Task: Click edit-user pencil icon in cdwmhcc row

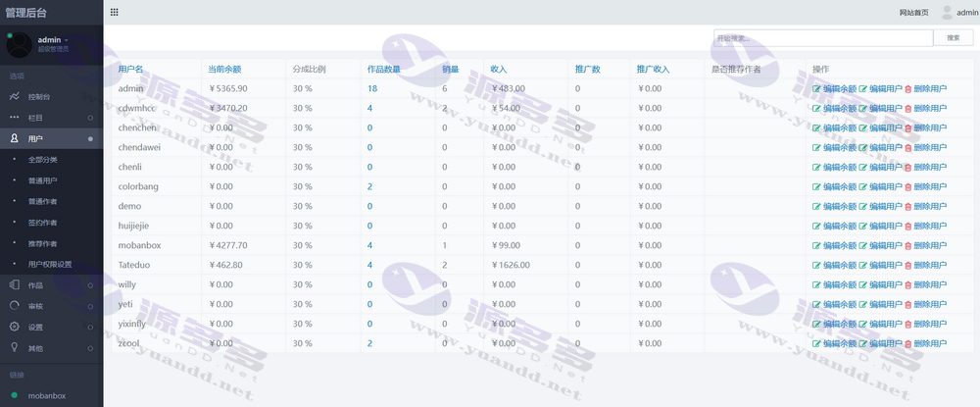Action: pyautogui.click(x=863, y=108)
